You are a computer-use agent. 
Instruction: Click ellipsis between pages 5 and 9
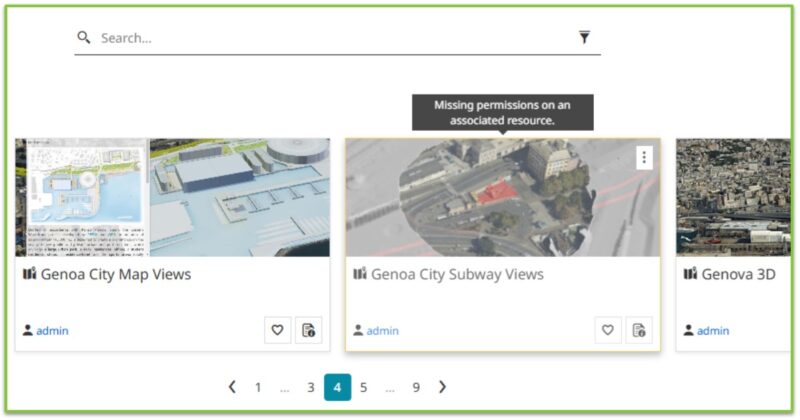[x=390, y=389]
